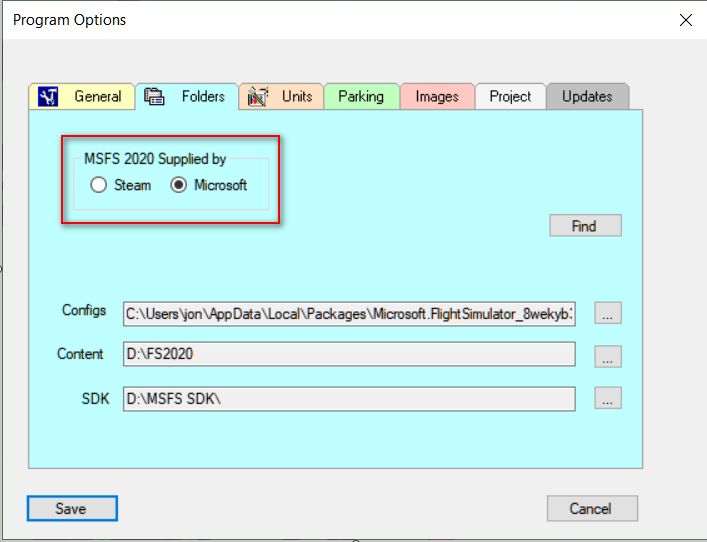The image size is (707, 542).
Task: Click in the Configs path field
Action: point(349,314)
